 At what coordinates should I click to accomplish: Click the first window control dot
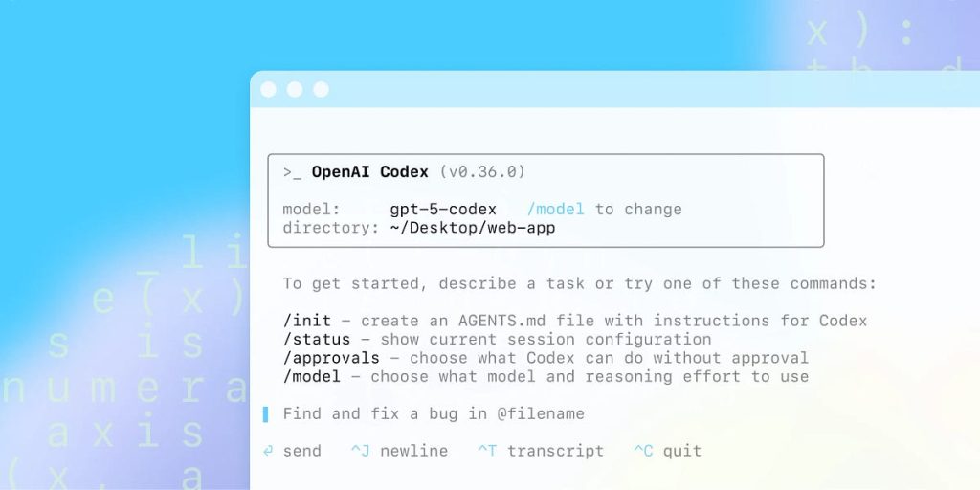tap(268, 89)
